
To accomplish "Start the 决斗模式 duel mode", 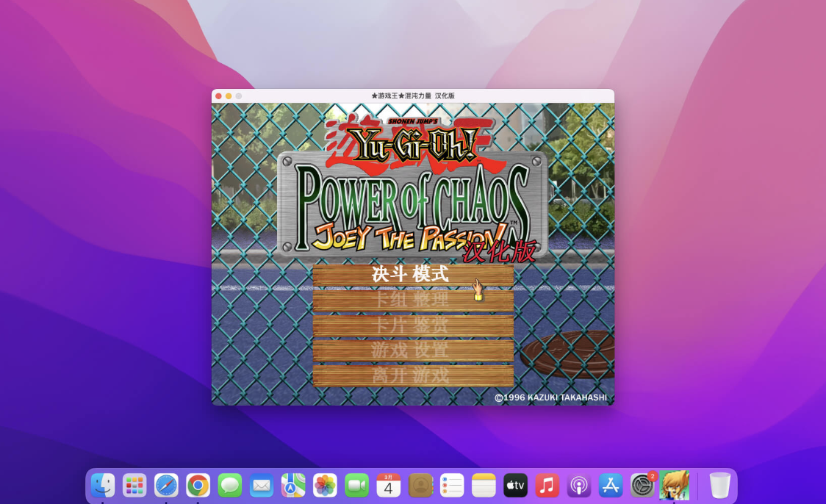I will pos(413,275).
